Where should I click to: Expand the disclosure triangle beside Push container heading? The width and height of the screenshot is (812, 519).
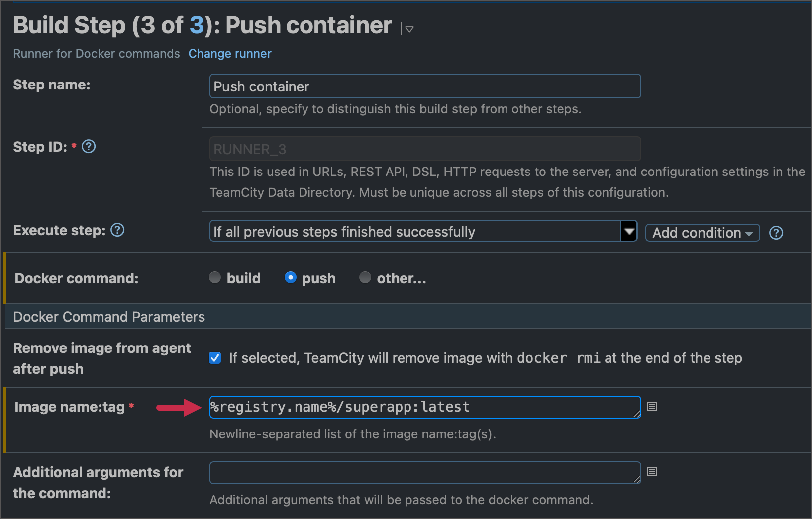(409, 29)
